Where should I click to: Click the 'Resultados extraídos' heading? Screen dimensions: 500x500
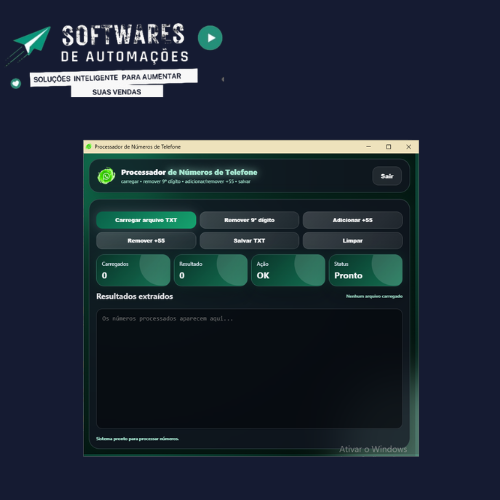pyautogui.click(x=135, y=296)
